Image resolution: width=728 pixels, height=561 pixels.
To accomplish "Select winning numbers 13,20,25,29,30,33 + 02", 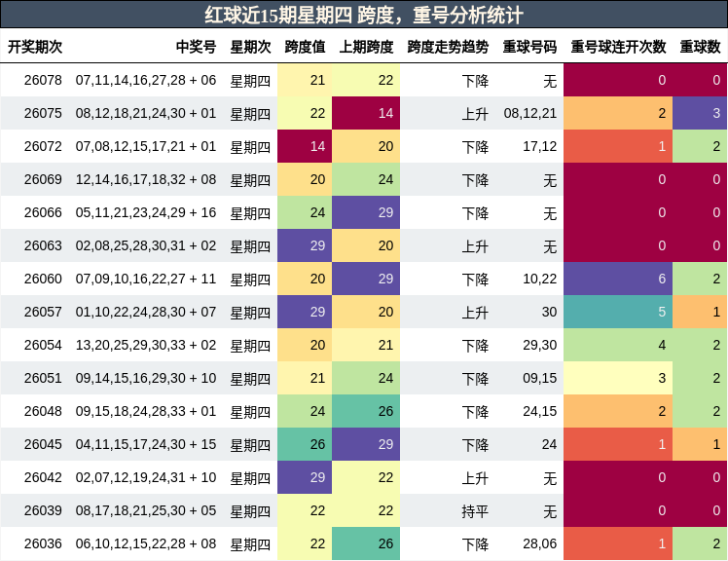I will point(146,346).
